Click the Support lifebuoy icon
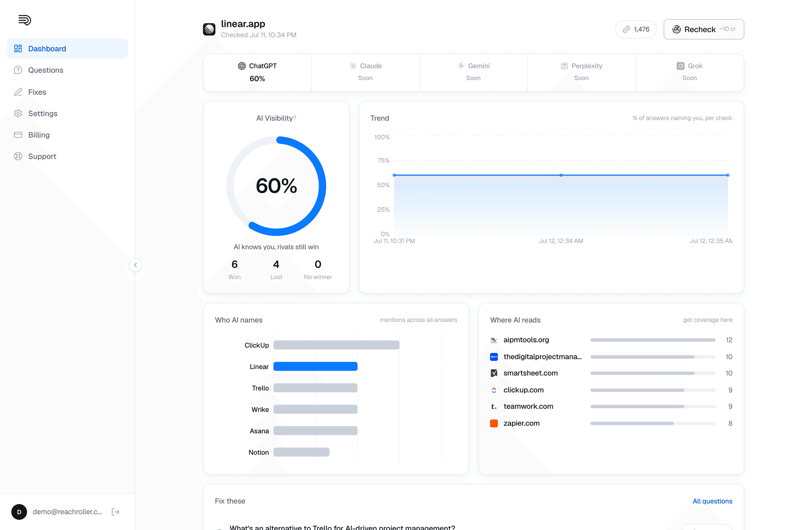The height and width of the screenshot is (530, 812). click(18, 156)
